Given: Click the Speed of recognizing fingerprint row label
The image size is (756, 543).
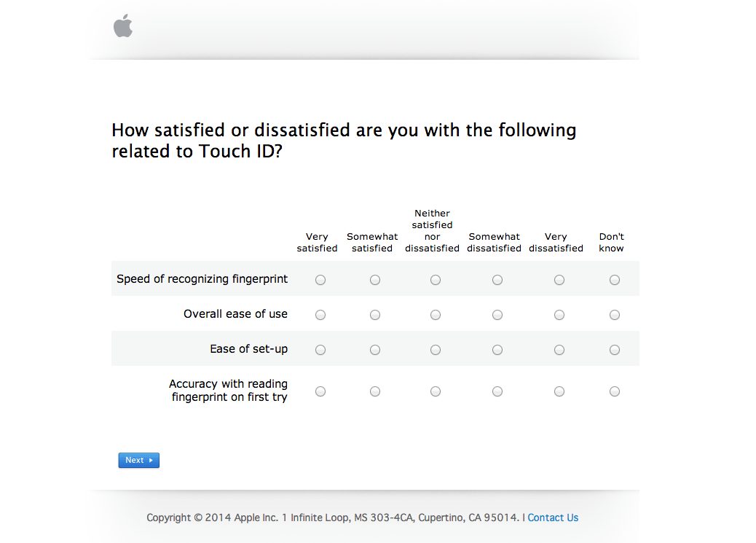Looking at the screenshot, I should (202, 279).
